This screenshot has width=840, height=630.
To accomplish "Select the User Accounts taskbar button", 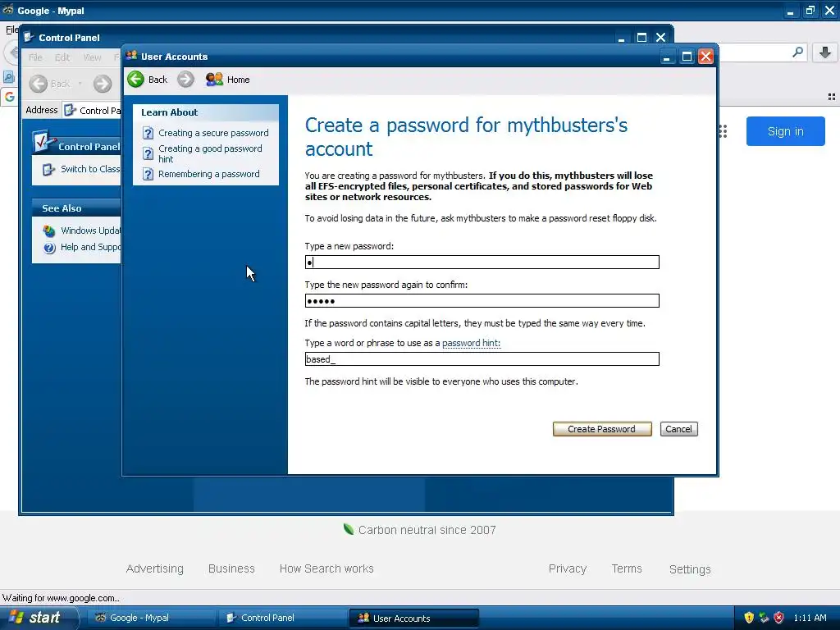I will coord(413,618).
